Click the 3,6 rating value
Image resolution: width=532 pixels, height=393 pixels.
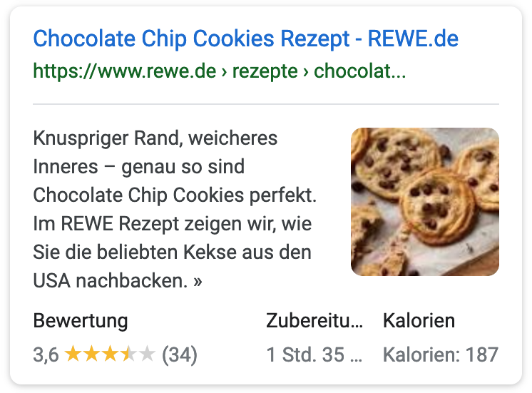(x=46, y=354)
